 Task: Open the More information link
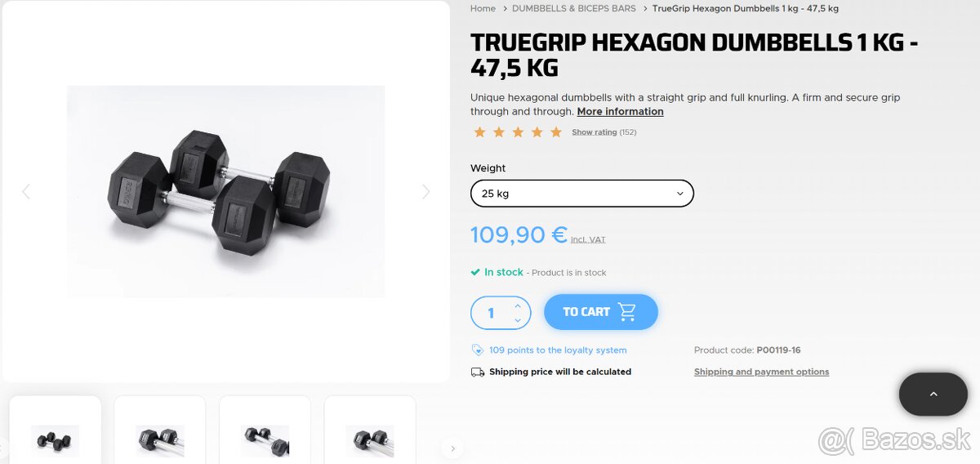tap(620, 111)
